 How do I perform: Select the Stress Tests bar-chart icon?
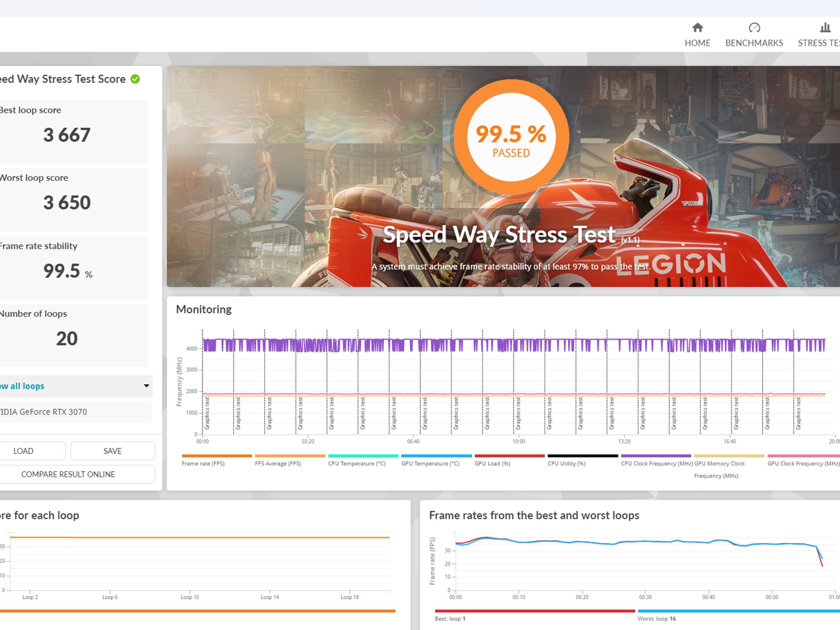pos(825,27)
